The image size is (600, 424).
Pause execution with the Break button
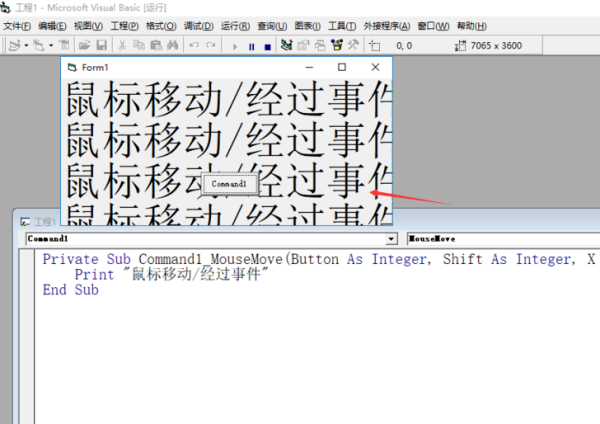[x=251, y=47]
